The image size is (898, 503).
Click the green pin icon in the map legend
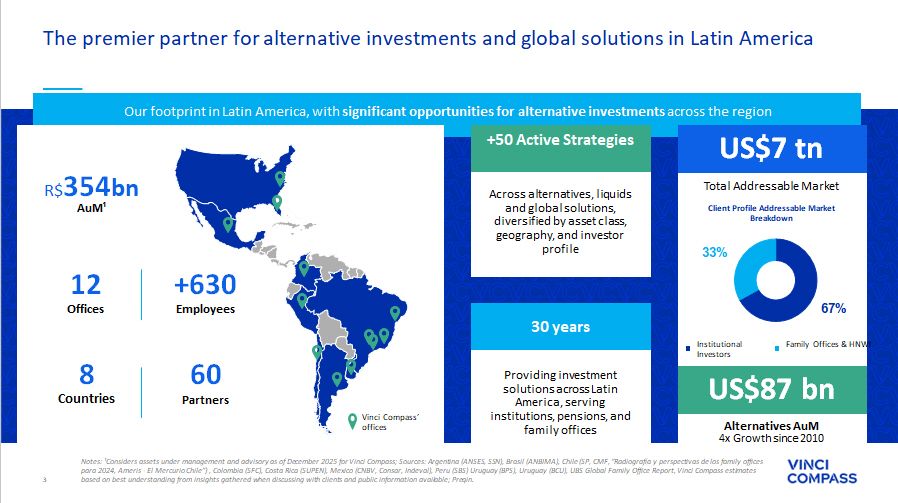350,420
